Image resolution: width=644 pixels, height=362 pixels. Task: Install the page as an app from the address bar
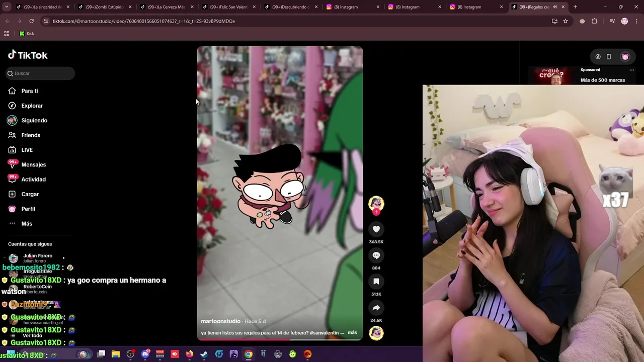tap(554, 21)
